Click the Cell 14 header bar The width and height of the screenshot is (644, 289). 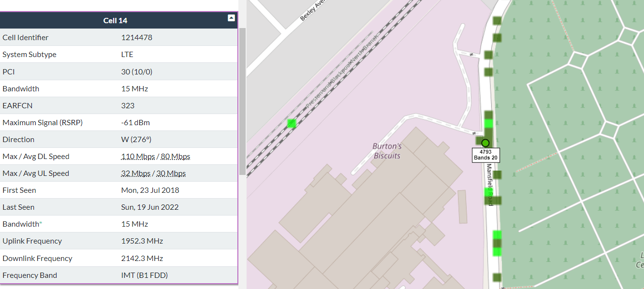pos(115,20)
